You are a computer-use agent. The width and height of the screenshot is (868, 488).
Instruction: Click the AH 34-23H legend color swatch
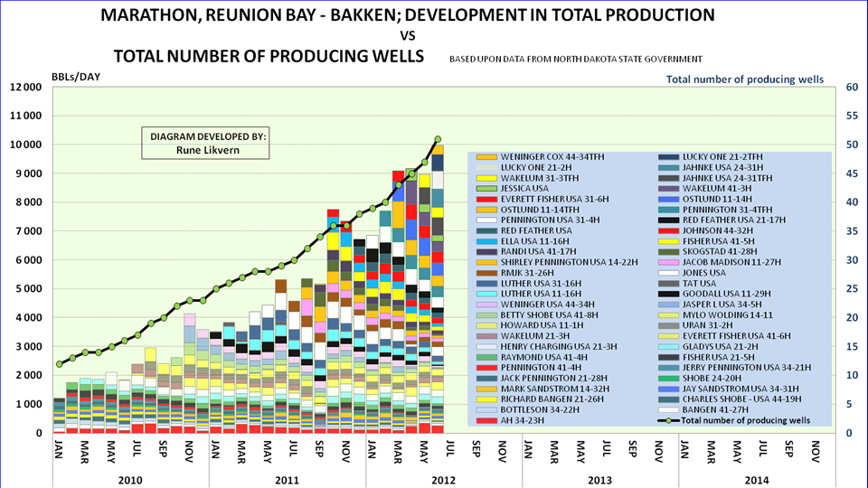[486, 420]
